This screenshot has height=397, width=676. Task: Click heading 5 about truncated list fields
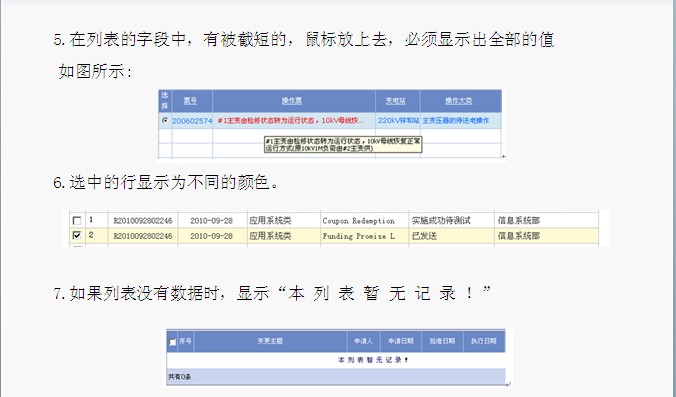pyautogui.click(x=304, y=39)
